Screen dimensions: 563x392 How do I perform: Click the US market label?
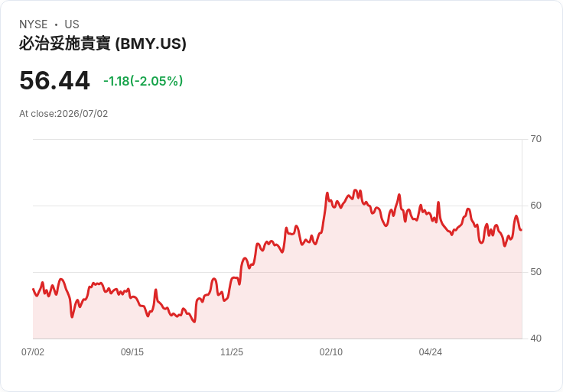72,24
